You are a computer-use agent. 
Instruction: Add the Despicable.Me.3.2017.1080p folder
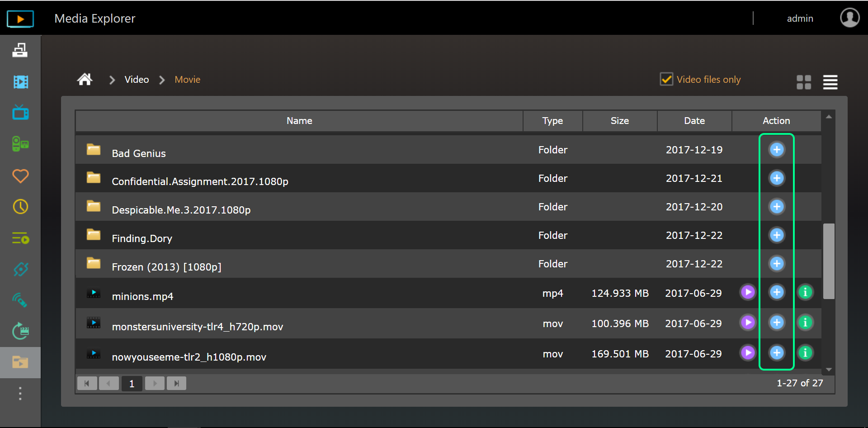(x=777, y=206)
